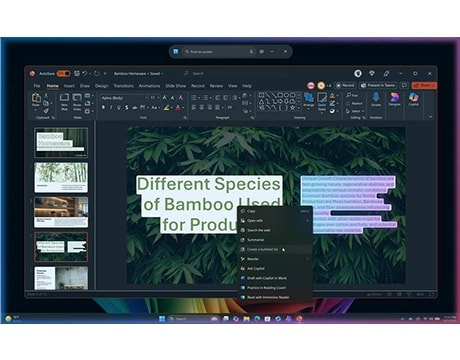The image size is (460, 360).
Task: Open the Aptos (Body) font name box
Action: pos(124,98)
